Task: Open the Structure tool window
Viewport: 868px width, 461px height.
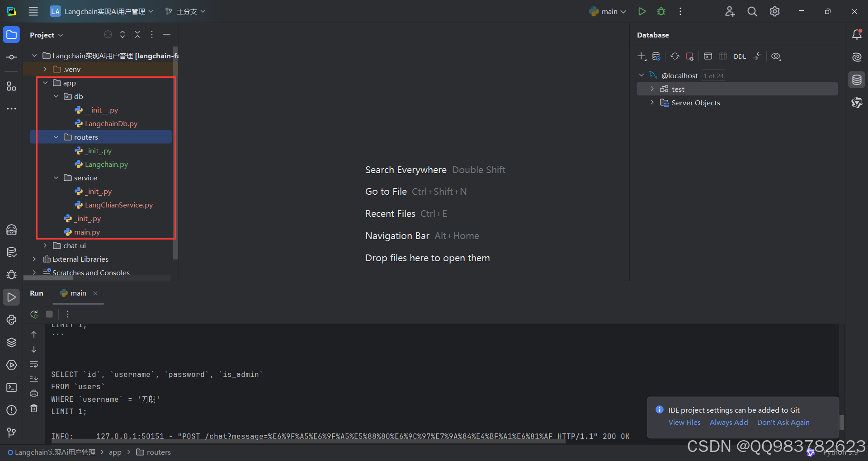Action: point(11,86)
